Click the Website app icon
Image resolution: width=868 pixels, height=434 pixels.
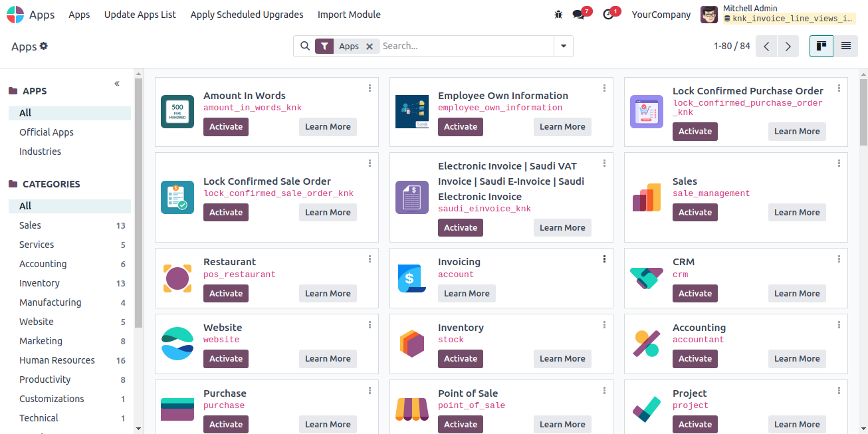(177, 344)
